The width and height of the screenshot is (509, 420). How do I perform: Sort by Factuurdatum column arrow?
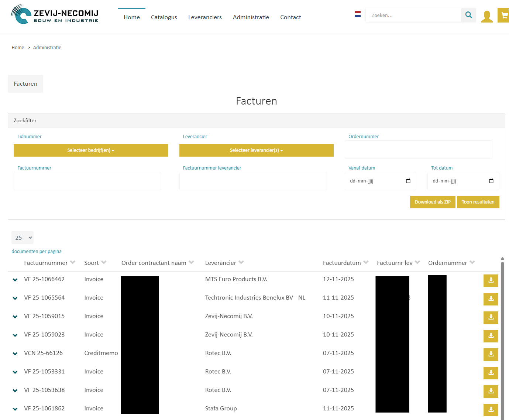pos(366,263)
